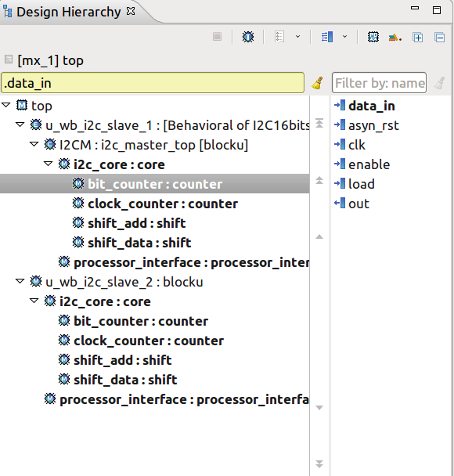454x476 pixels.
Task: Click the [mx_1] top label
Action: coord(50,60)
